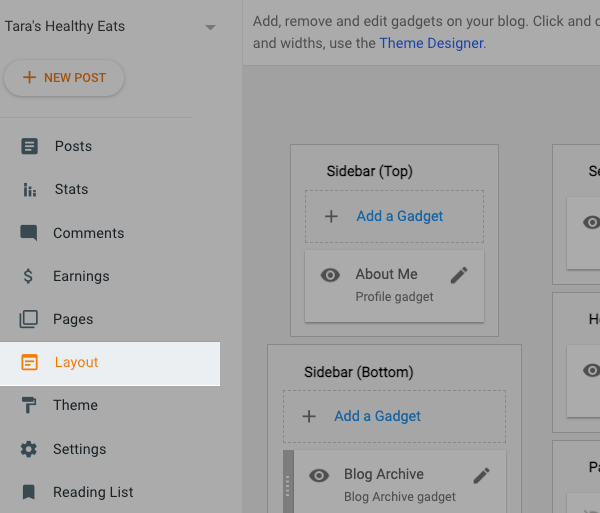Screen dimensions: 600x513
Task: Toggle visibility of Blog Archive gadget
Action: pos(319,475)
